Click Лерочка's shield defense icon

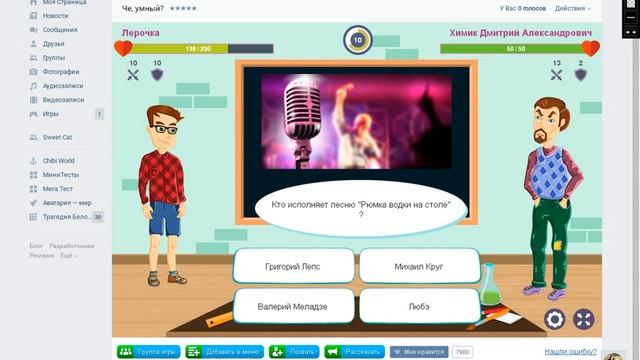point(157,75)
